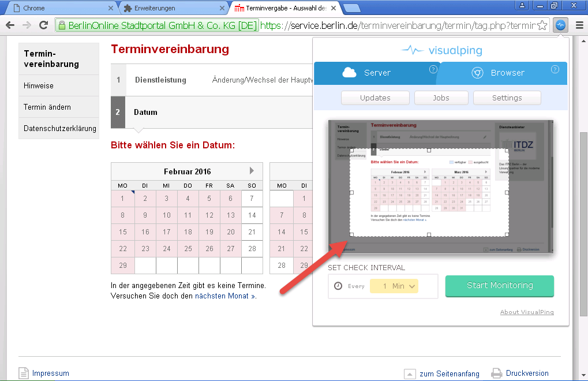Open the check interval dropdown

(x=394, y=286)
